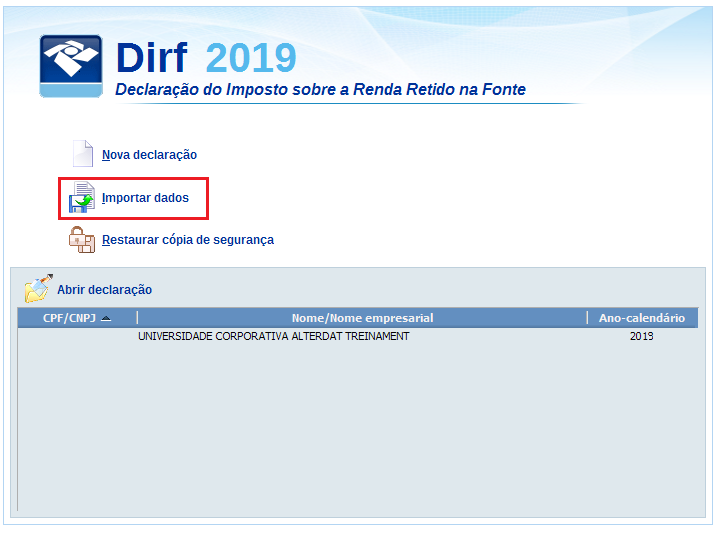Click the Importar dados floppy disk icon
This screenshot has width=716, height=534.
click(x=82, y=197)
